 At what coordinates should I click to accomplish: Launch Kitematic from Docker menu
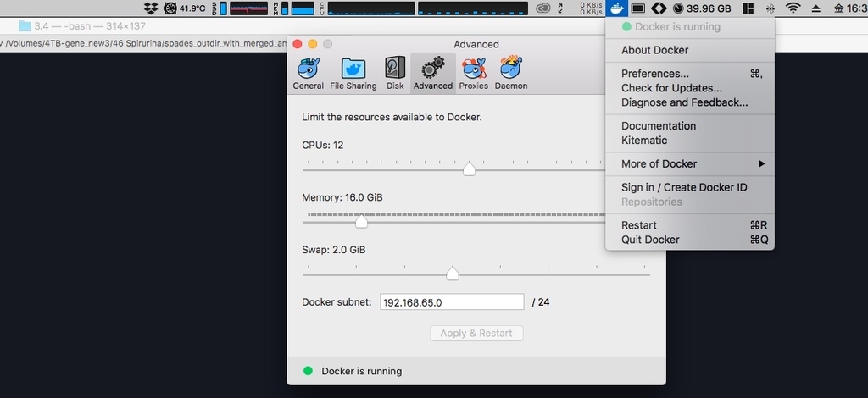[x=690, y=141]
